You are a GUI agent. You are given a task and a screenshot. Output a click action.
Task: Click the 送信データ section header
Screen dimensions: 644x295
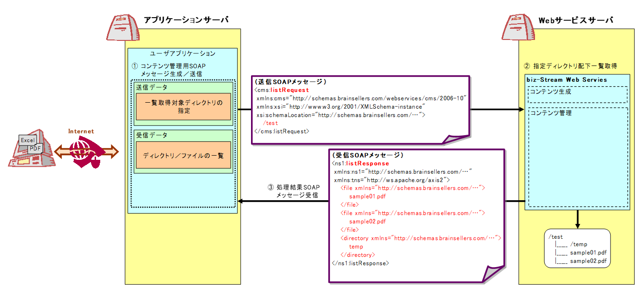pyautogui.click(x=152, y=87)
